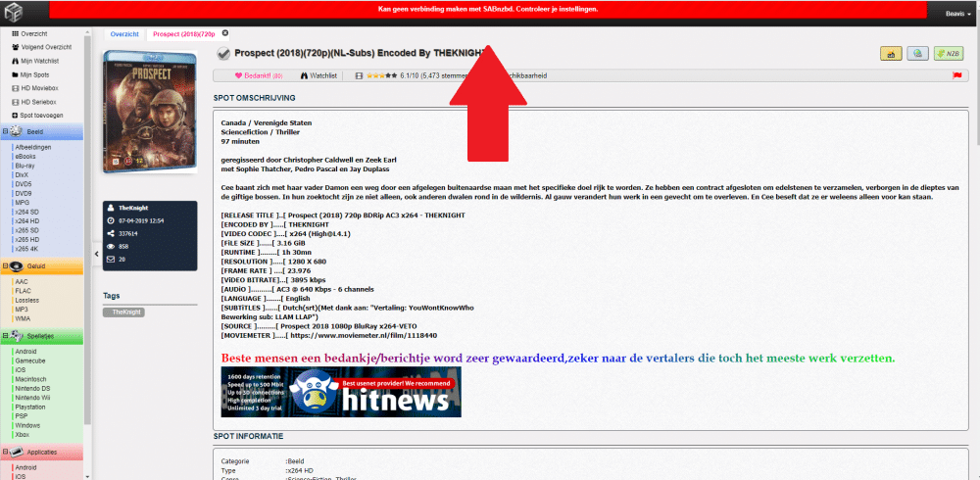
Task: Click the sidebar vertical scrollbar
Action: coord(88,231)
